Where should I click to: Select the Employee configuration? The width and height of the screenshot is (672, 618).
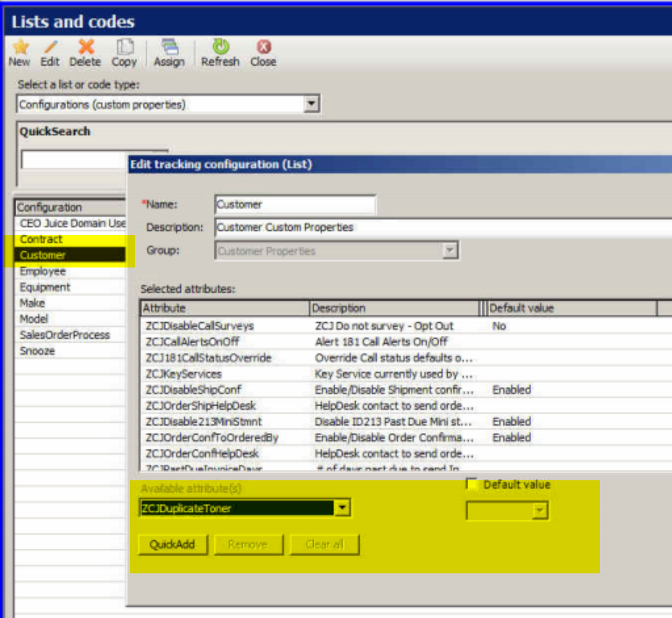pyautogui.click(x=70, y=271)
